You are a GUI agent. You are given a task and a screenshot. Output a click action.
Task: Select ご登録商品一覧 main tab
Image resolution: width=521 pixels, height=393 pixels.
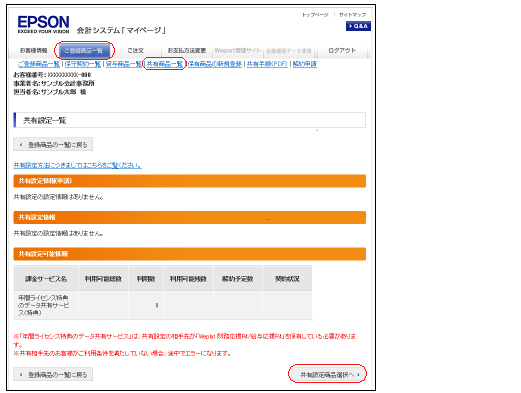tap(84, 51)
